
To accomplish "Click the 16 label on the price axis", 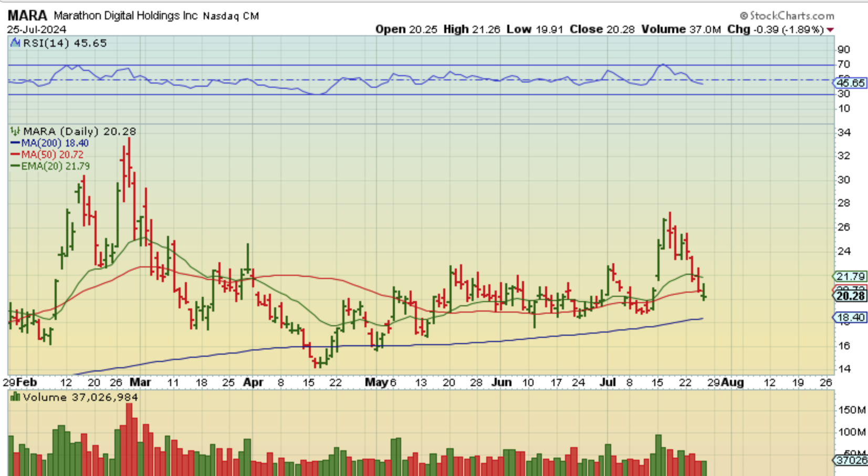I will pos(844,346).
